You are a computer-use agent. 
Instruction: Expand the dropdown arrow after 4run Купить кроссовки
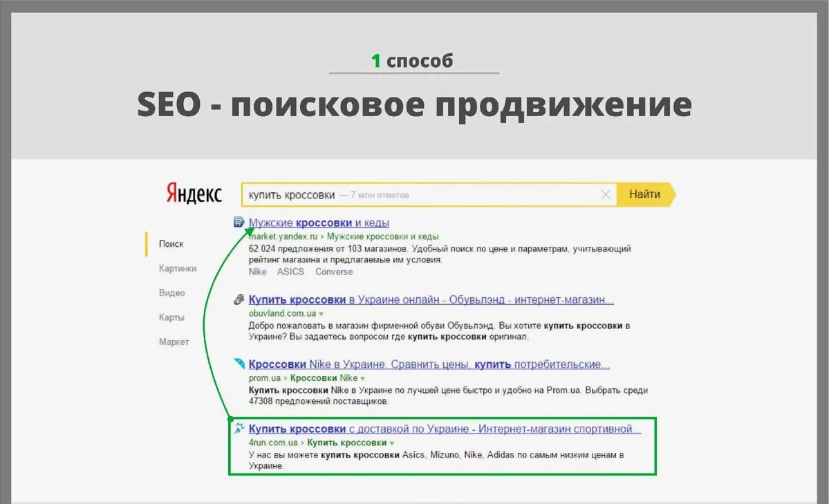tap(392, 443)
